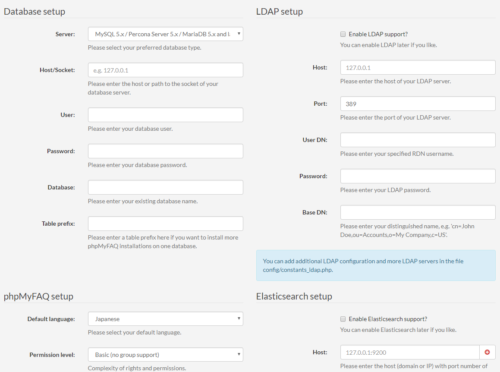
Task: Focus the database Host/Socket input field
Action: pos(166,70)
